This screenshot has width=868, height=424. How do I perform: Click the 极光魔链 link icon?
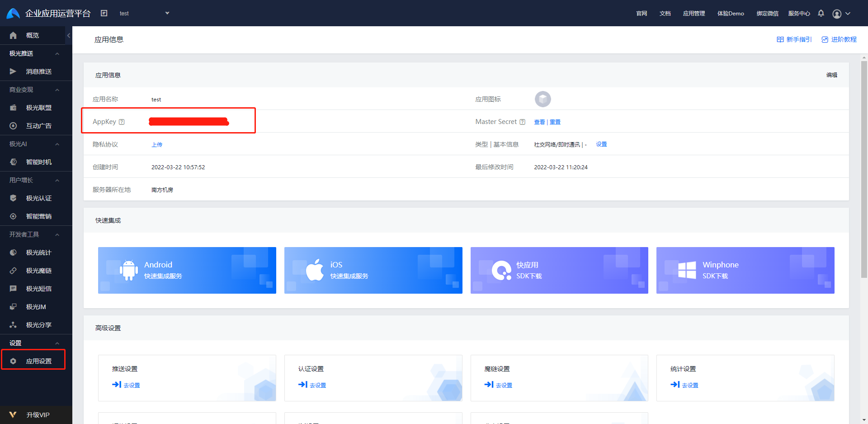coord(13,271)
